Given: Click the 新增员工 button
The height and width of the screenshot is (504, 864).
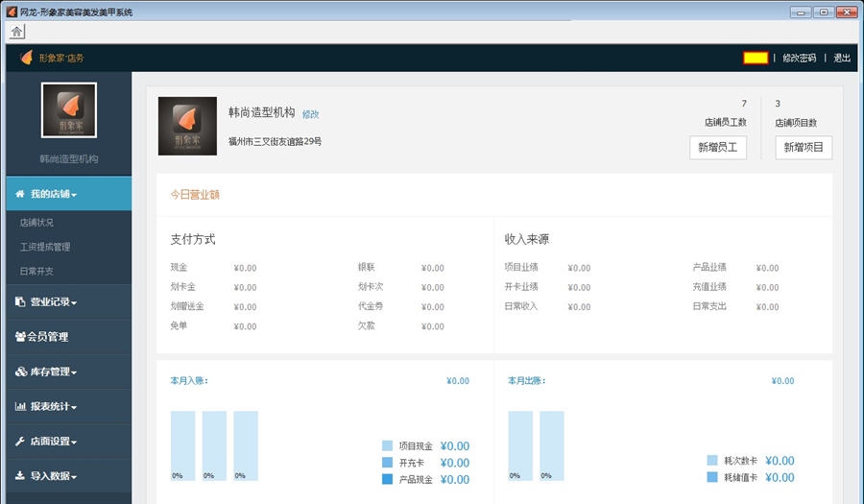Looking at the screenshot, I should coord(718,147).
